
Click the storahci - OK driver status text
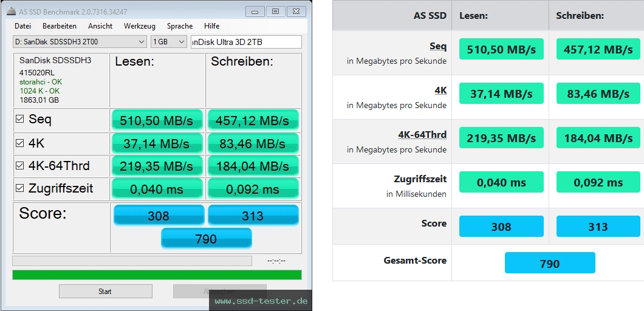coord(41,82)
